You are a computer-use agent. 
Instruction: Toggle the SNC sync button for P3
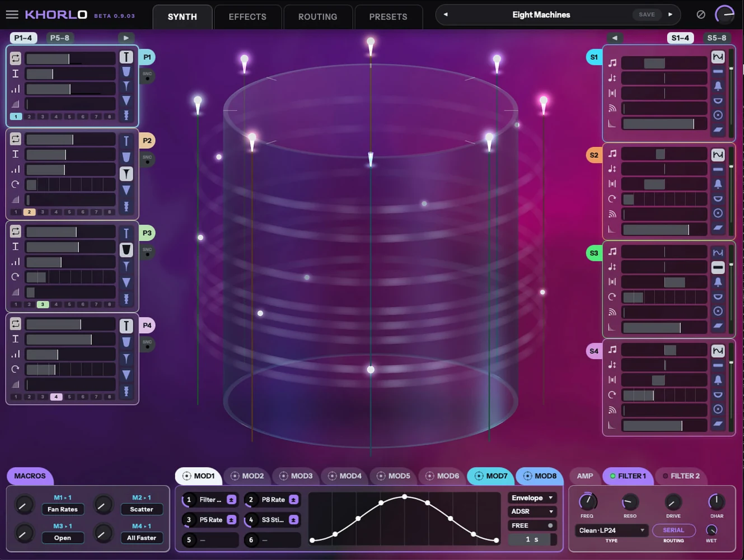click(147, 251)
